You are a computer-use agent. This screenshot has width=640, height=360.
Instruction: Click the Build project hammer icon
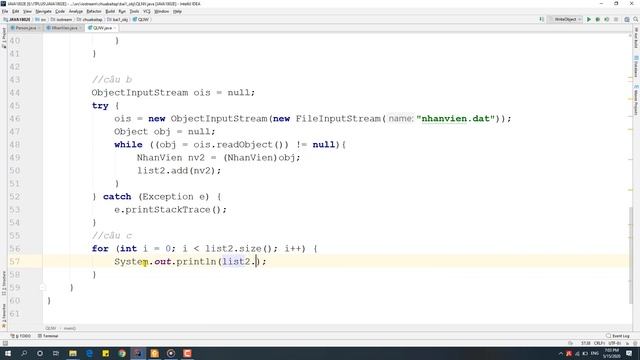tap(542, 19)
